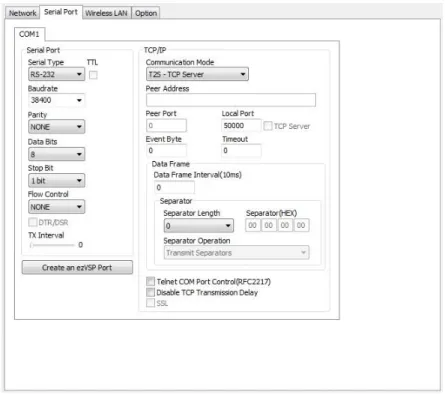The height and width of the screenshot is (395, 445).
Task: Enable Telnet COM Port Control(RFC2217)
Action: click(150, 282)
